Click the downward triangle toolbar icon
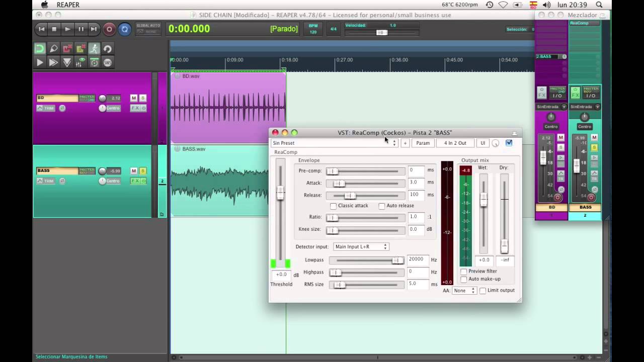This screenshot has height=362, width=644. coord(67,62)
